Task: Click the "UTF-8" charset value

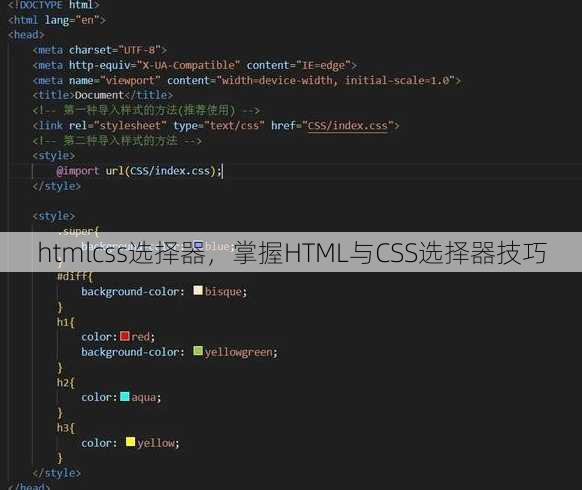Action: [x=139, y=50]
